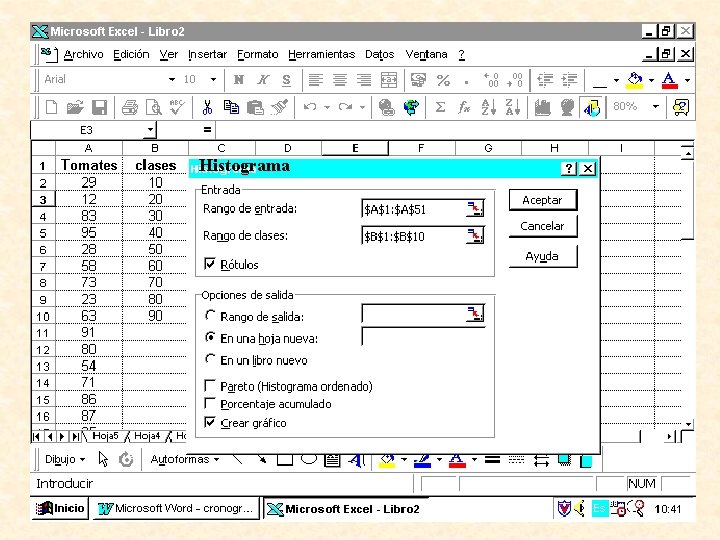This screenshot has width=720, height=540.
Task: Apply the yellow fill color swatch
Action: point(635,80)
